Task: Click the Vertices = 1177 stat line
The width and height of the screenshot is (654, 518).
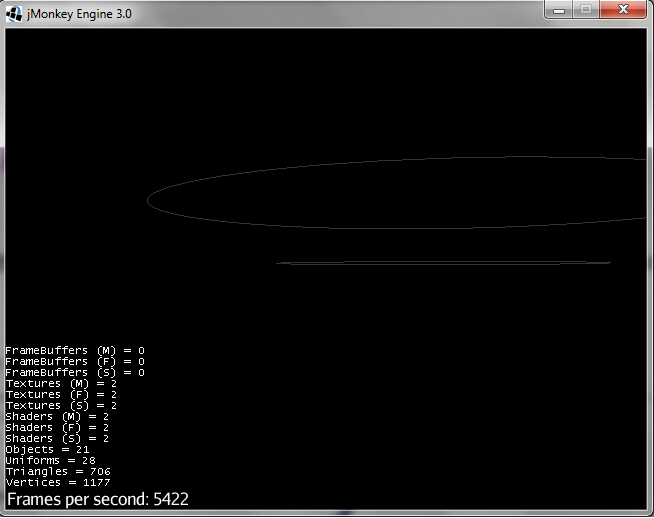Action: tap(58, 483)
